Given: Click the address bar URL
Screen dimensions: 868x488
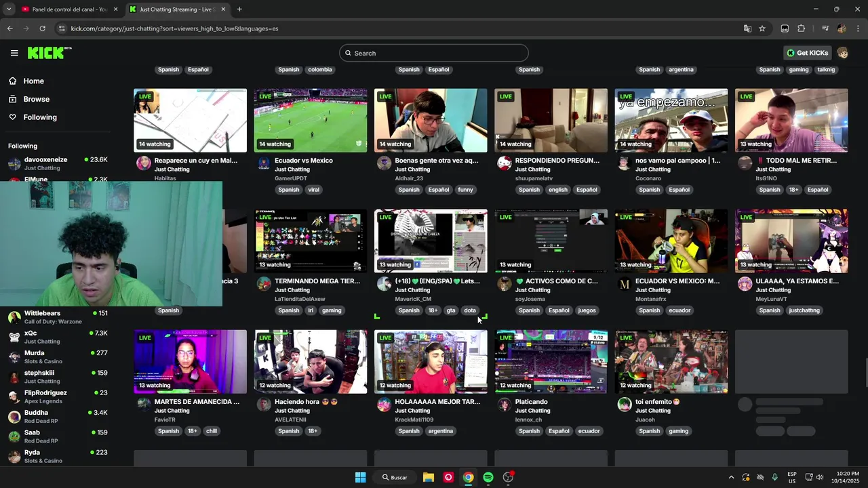Looking at the screenshot, I should [174, 28].
